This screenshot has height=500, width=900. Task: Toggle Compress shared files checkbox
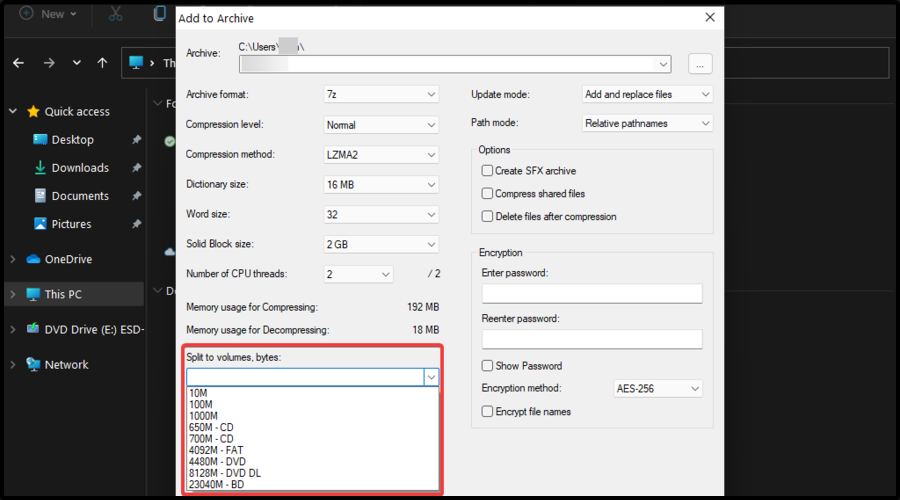[488, 194]
